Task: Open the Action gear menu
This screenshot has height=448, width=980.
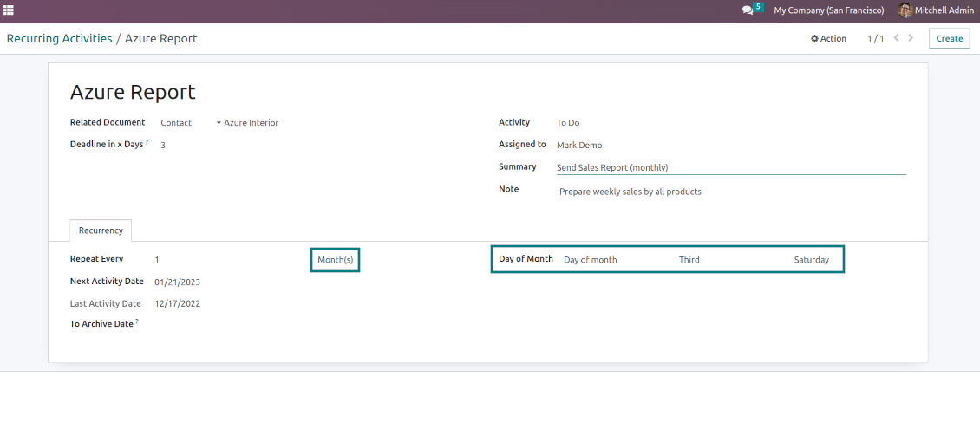Action: [x=828, y=39]
